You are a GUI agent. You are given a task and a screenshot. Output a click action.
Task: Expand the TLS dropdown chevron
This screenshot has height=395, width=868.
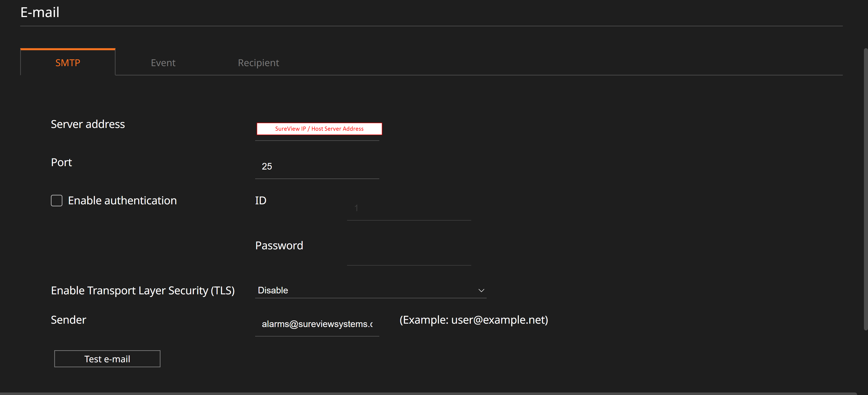[x=481, y=290]
